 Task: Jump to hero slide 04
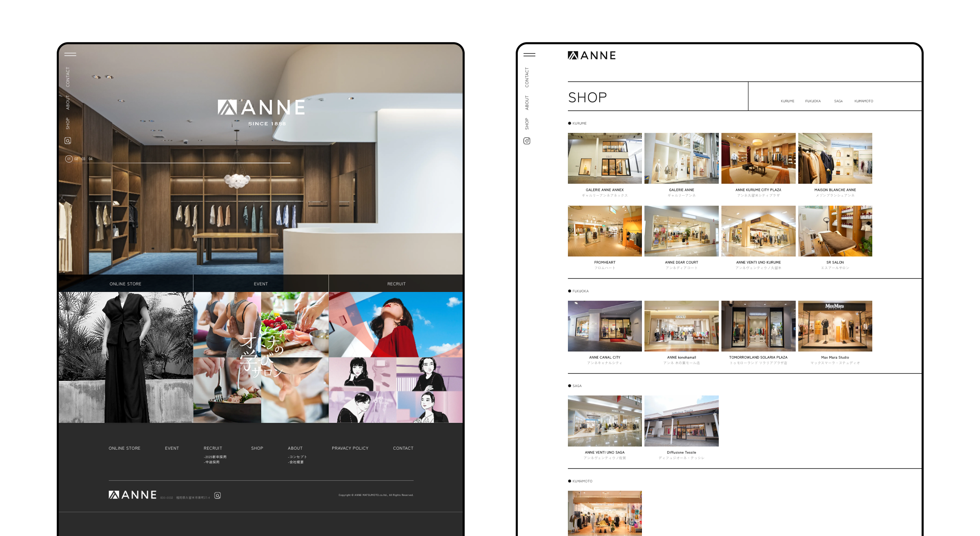click(x=91, y=159)
